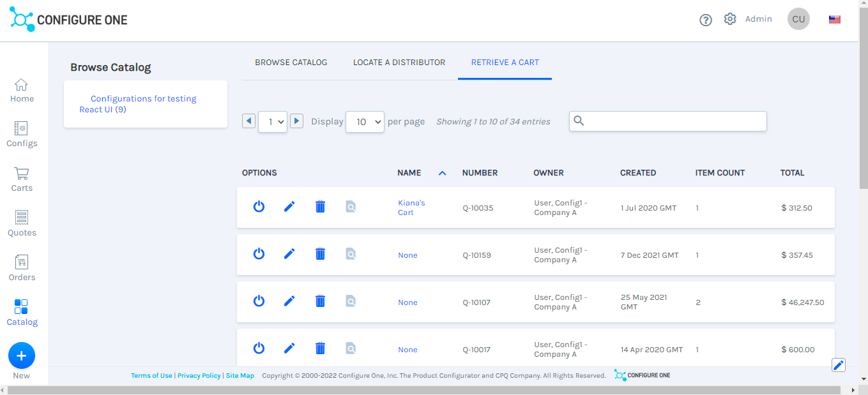Image resolution: width=868 pixels, height=395 pixels.
Task: Click the $ 46,247.50 total
Action: (x=803, y=302)
